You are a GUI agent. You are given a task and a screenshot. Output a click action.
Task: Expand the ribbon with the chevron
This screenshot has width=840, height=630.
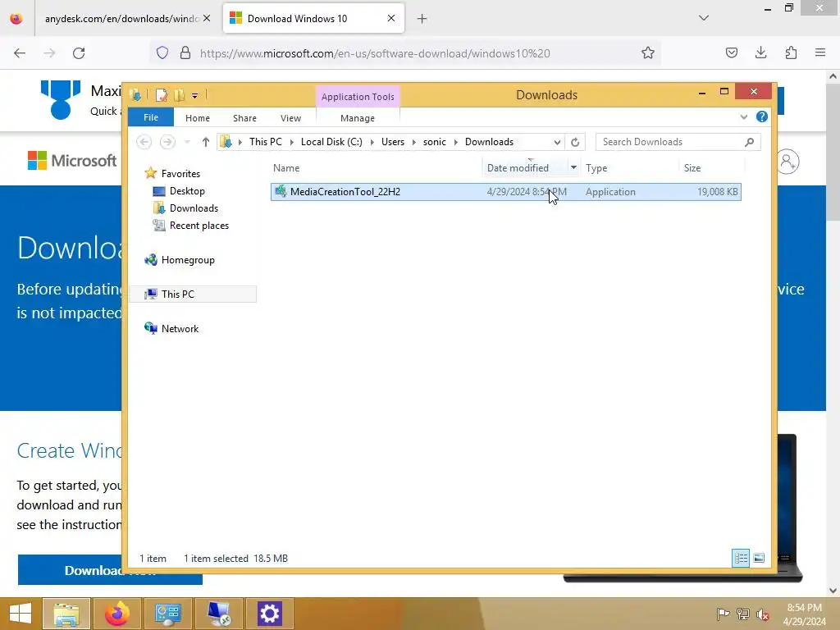[743, 116]
